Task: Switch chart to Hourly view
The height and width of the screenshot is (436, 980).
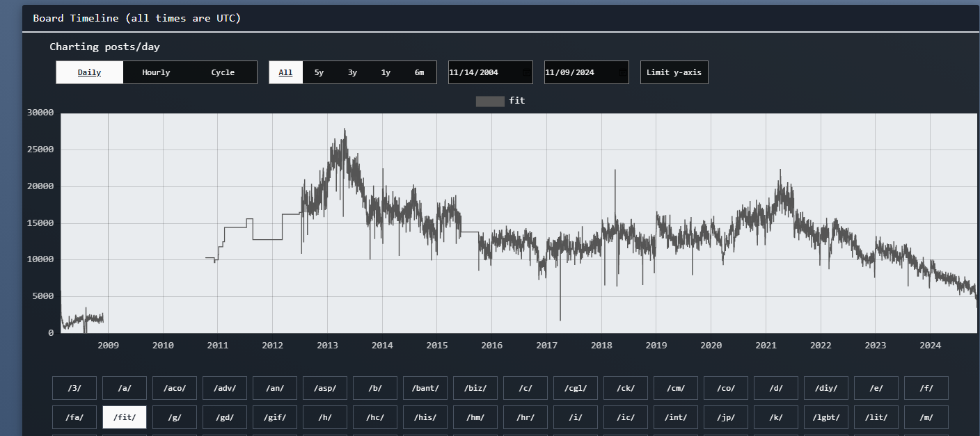Action: coord(156,72)
